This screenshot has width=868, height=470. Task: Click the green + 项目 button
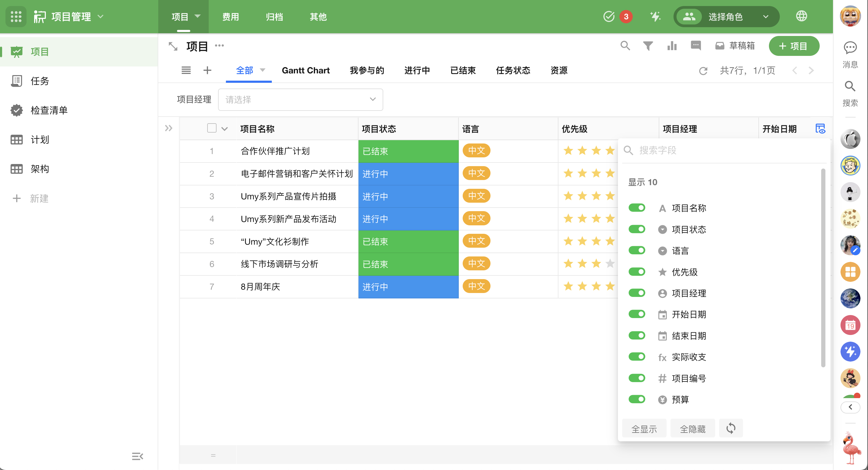793,46
